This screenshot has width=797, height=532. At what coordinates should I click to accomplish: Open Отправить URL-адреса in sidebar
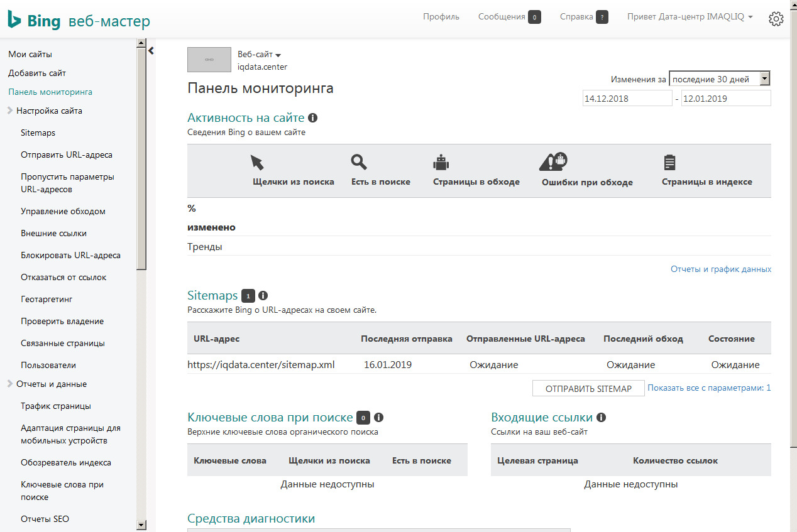click(67, 155)
